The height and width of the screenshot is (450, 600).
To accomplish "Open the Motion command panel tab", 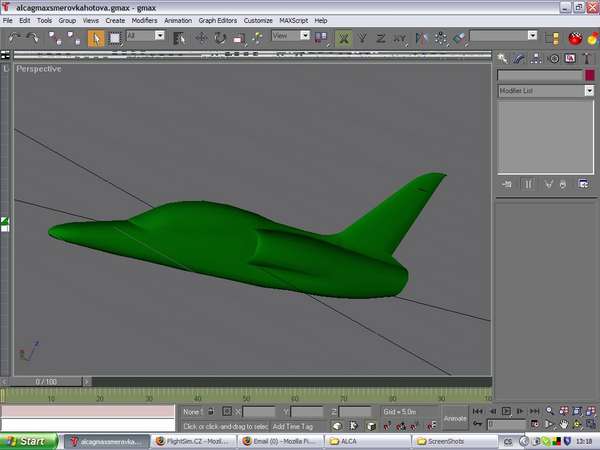I will [x=553, y=58].
